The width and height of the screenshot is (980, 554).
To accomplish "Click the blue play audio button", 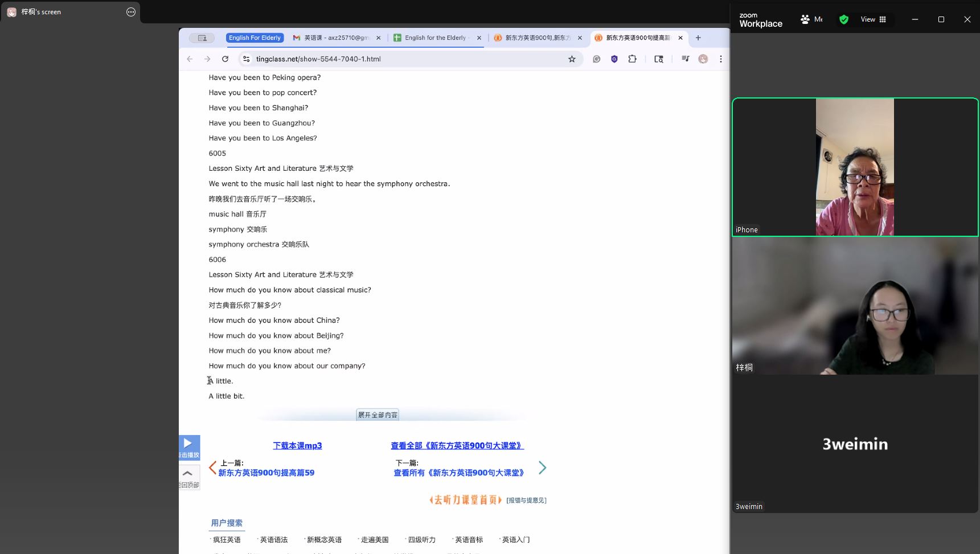I will point(188,447).
